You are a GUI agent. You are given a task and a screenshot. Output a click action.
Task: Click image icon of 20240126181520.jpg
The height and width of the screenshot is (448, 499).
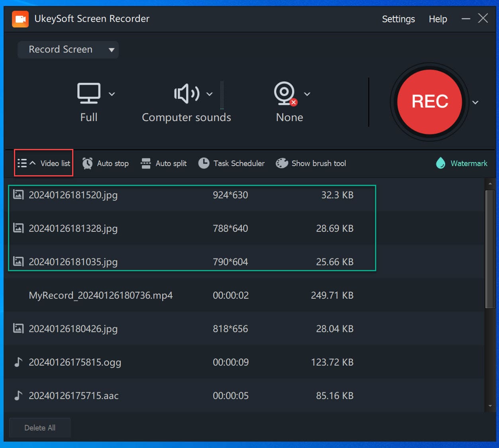[x=18, y=194]
